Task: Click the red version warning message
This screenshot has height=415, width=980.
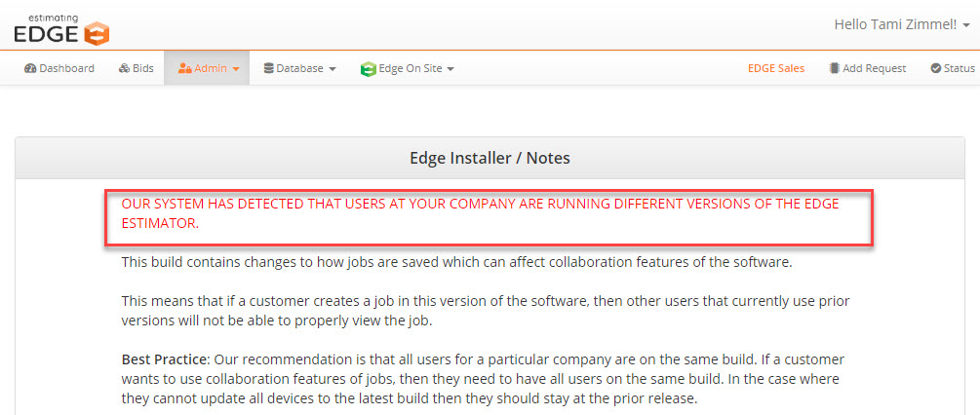Action: (x=480, y=213)
